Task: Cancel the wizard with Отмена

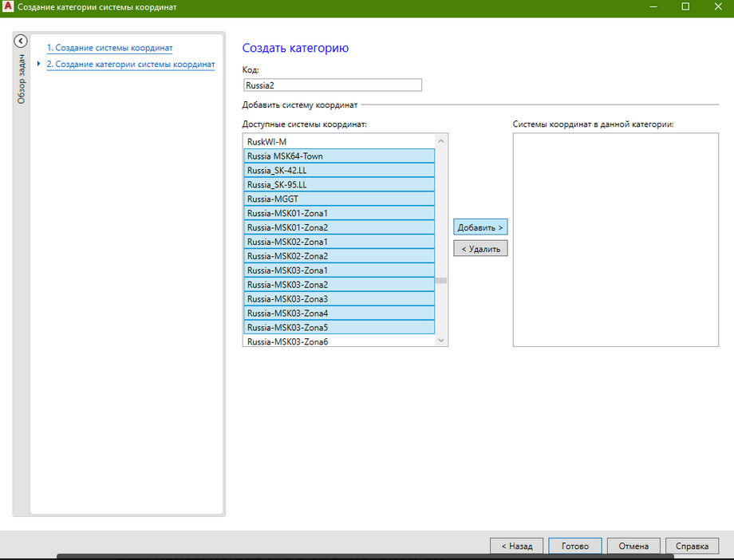Action: pyautogui.click(x=633, y=546)
